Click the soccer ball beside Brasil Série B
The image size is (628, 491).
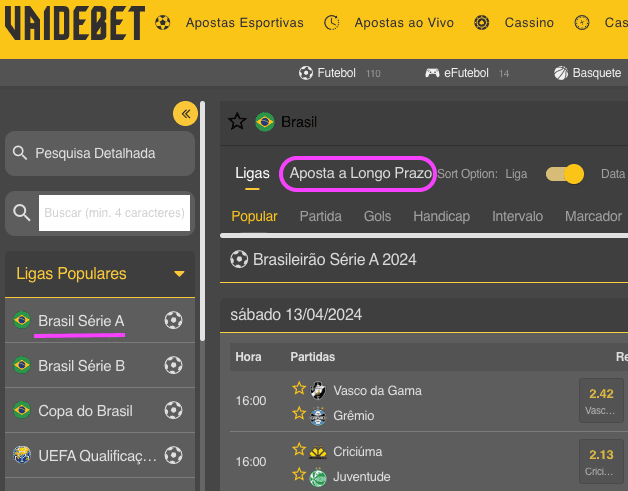[x=173, y=365]
